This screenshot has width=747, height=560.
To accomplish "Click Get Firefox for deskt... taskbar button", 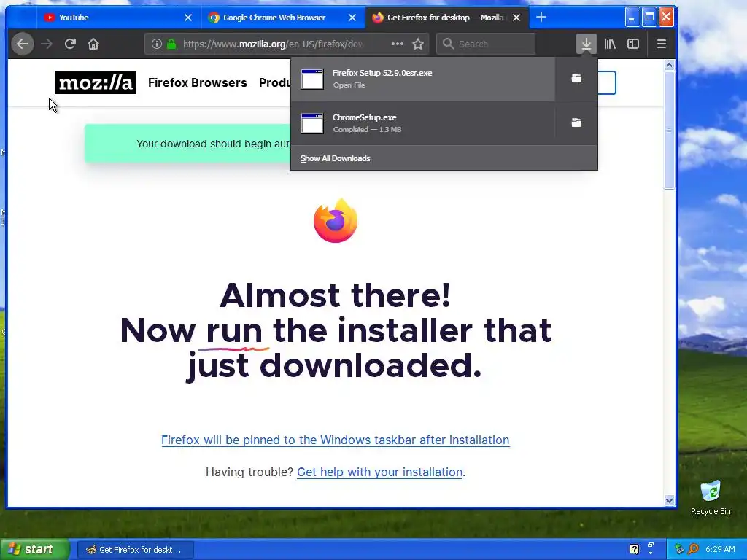I will (x=135, y=550).
